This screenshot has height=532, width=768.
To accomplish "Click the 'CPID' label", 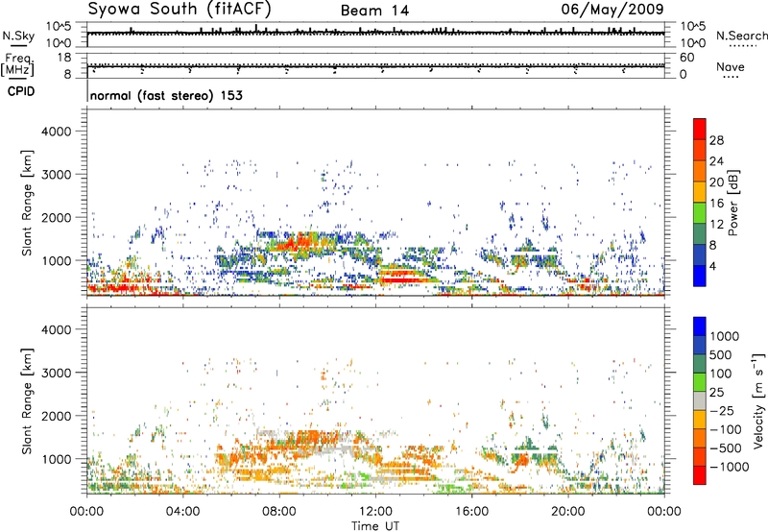I will 21,91.
